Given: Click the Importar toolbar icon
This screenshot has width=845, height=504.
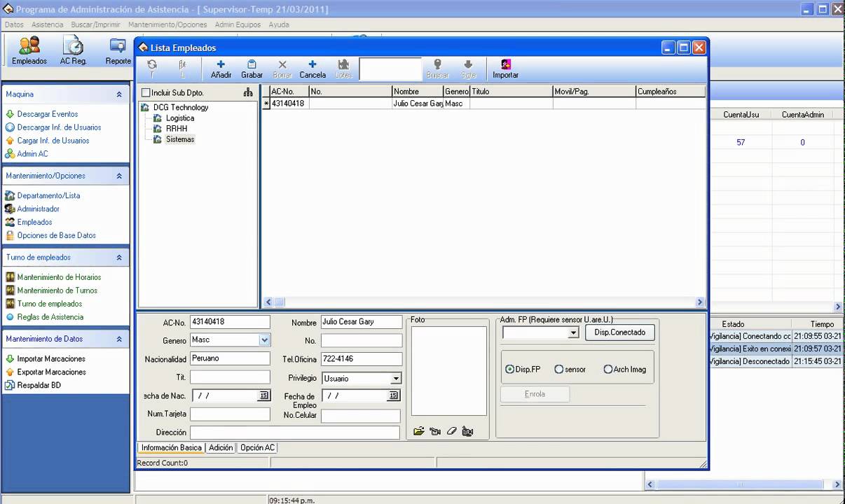Looking at the screenshot, I should click(505, 69).
